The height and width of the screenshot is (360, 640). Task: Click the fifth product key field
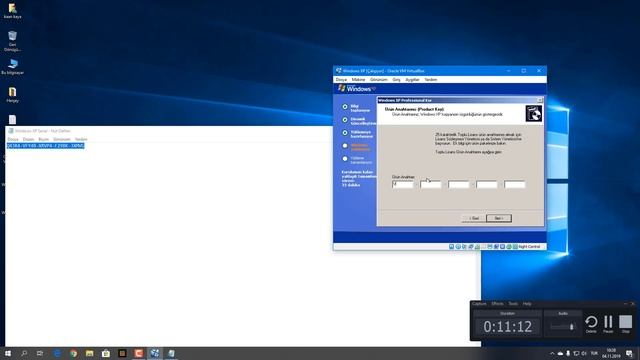pos(514,184)
